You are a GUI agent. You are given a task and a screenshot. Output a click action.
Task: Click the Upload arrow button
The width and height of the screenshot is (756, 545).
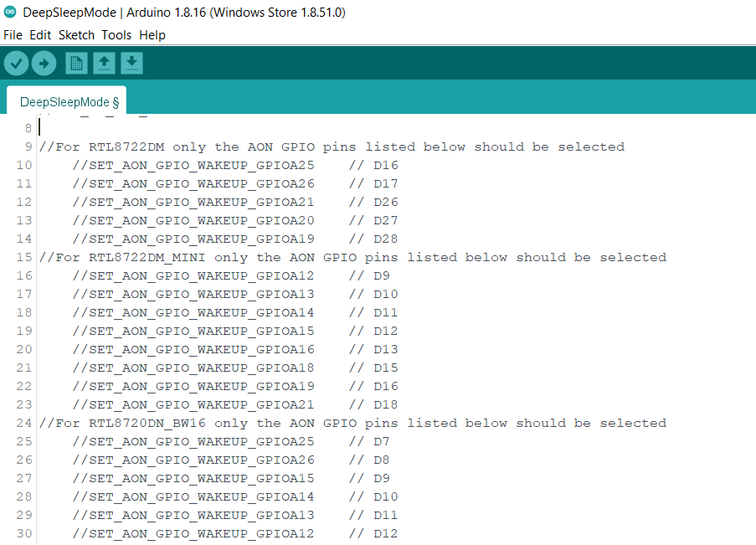point(44,63)
